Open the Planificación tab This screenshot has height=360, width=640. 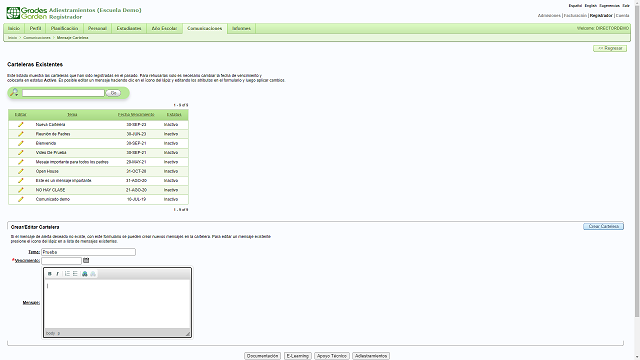(x=64, y=29)
